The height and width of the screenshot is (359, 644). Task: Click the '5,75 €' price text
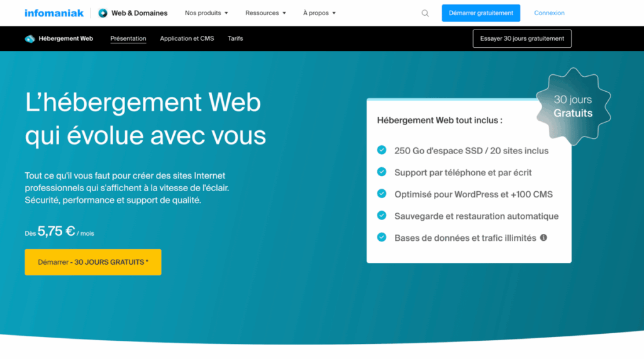[56, 231]
